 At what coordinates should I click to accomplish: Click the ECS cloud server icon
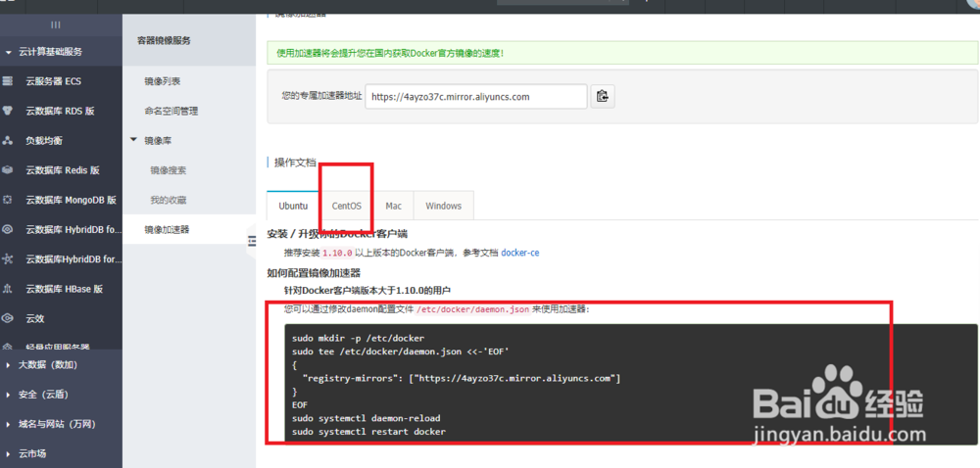pos(8,81)
